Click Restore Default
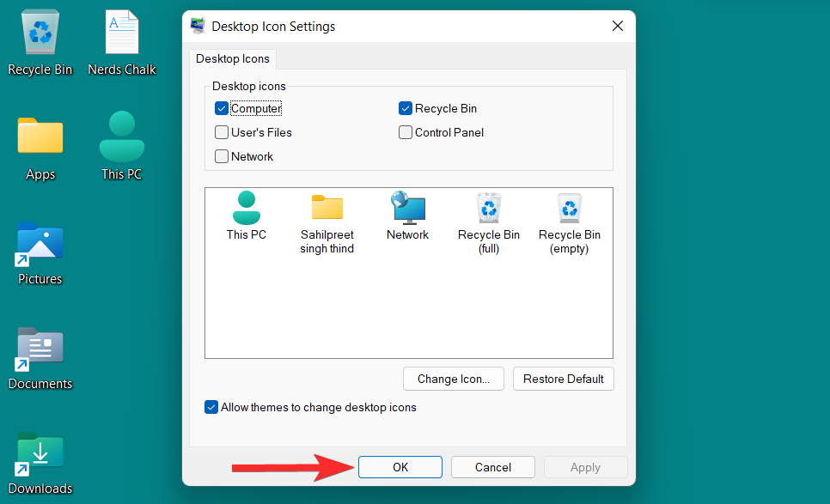This screenshot has height=504, width=830. point(563,379)
